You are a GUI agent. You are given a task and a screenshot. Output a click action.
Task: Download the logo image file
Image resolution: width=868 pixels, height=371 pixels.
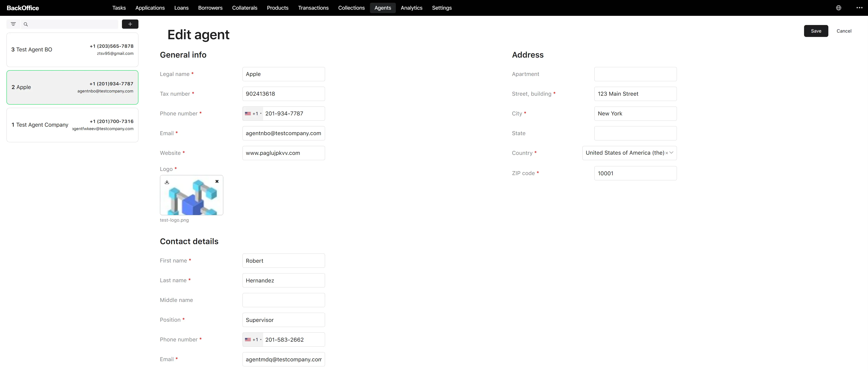pyautogui.click(x=167, y=182)
